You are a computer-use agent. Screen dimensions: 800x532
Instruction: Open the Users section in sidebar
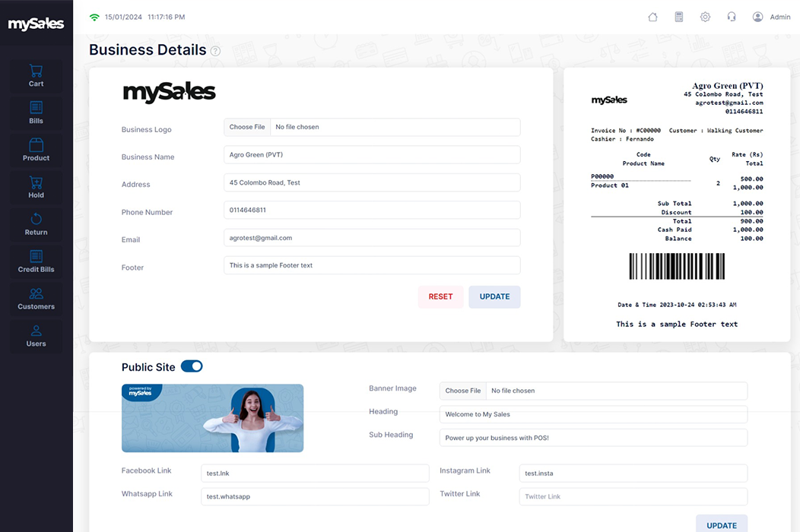(36, 336)
